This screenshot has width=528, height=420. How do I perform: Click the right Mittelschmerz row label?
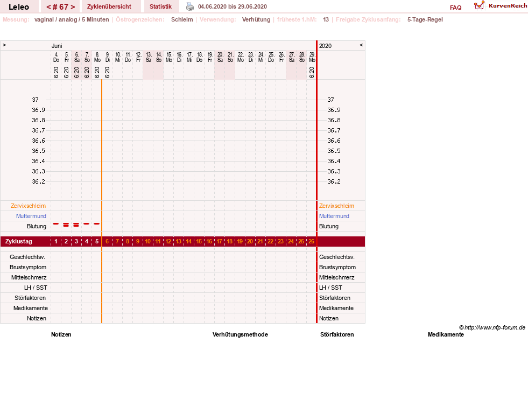[337, 277]
